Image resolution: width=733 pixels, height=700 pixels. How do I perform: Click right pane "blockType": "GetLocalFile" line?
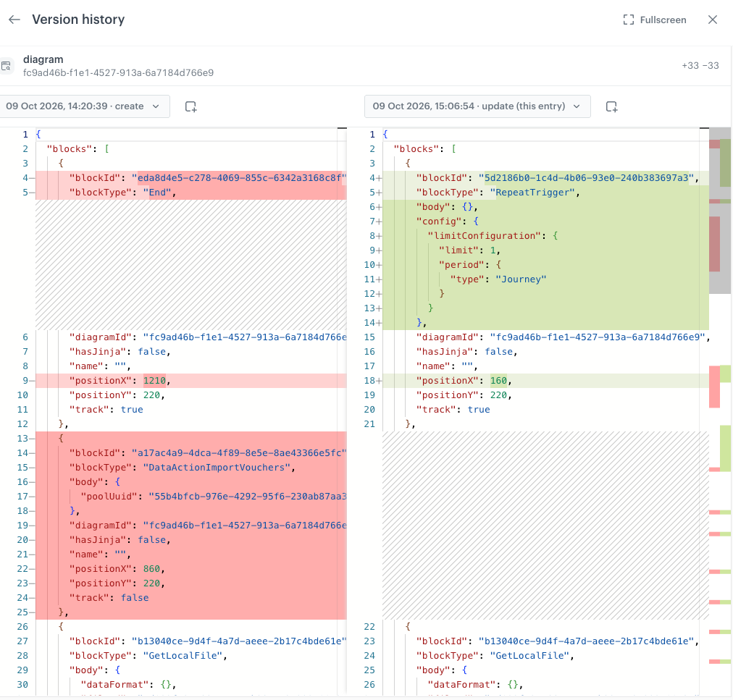(x=495, y=656)
